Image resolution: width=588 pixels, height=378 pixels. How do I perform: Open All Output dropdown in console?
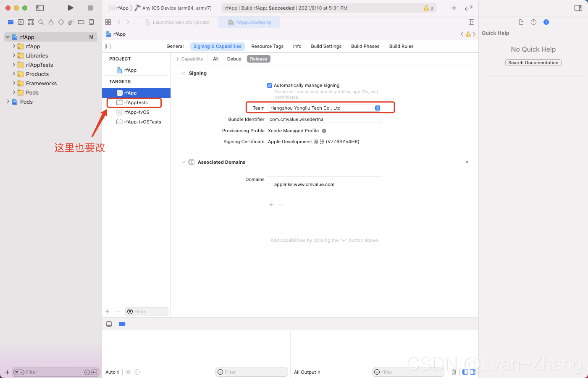307,372
